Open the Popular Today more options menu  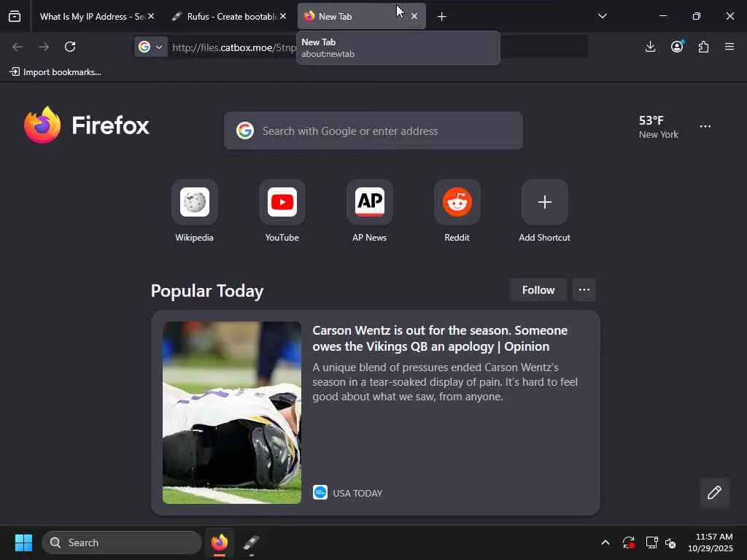(584, 290)
